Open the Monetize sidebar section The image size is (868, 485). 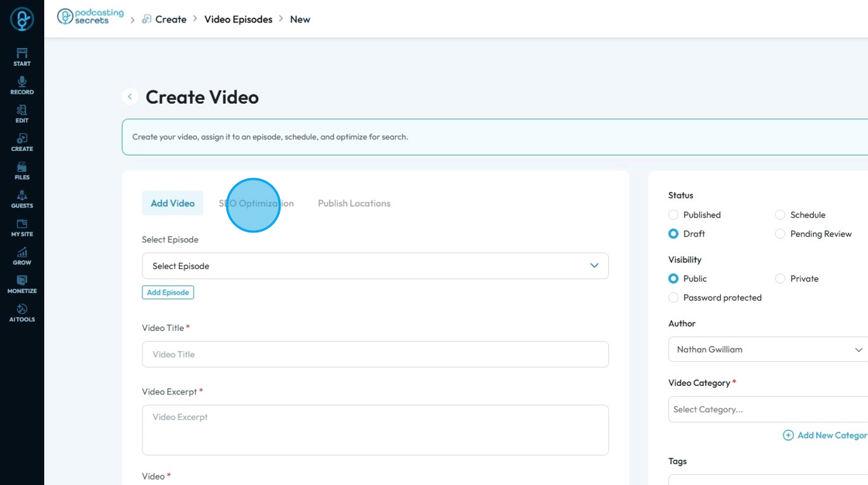[x=22, y=284]
